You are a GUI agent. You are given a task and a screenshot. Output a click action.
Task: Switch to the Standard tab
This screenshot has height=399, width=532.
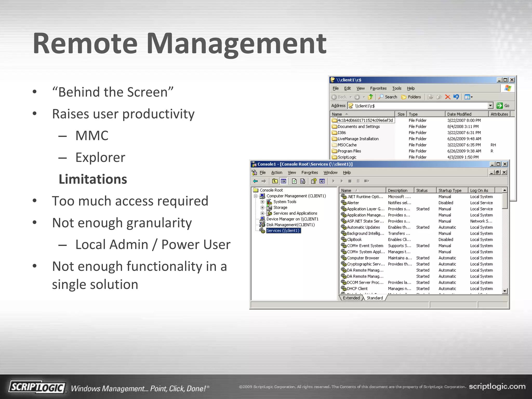point(375,298)
